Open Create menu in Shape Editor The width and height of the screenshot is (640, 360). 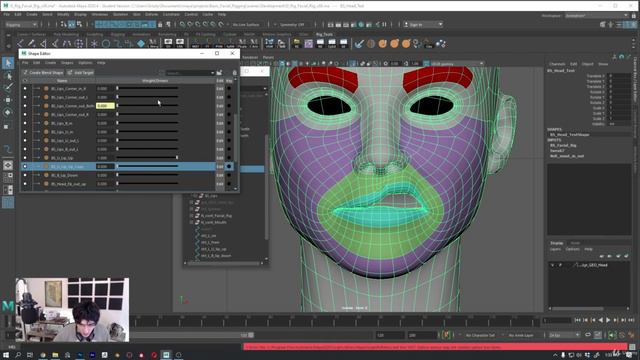(50, 63)
